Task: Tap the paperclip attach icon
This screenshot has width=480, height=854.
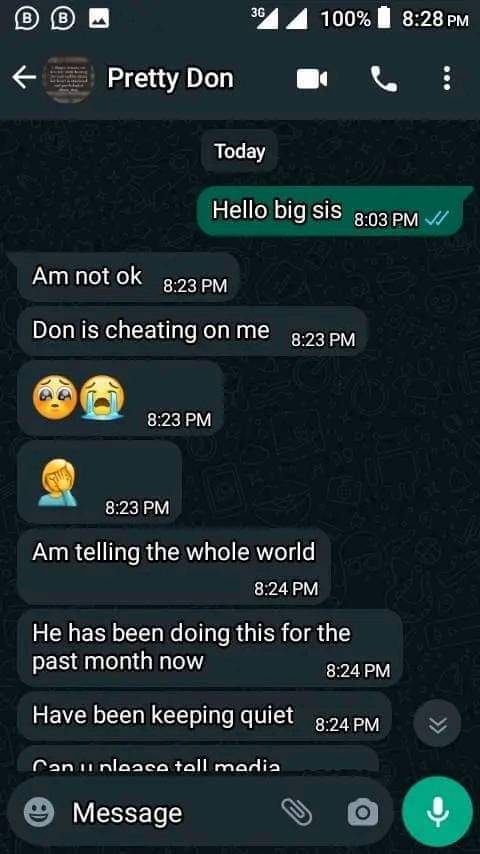Action: click(297, 813)
